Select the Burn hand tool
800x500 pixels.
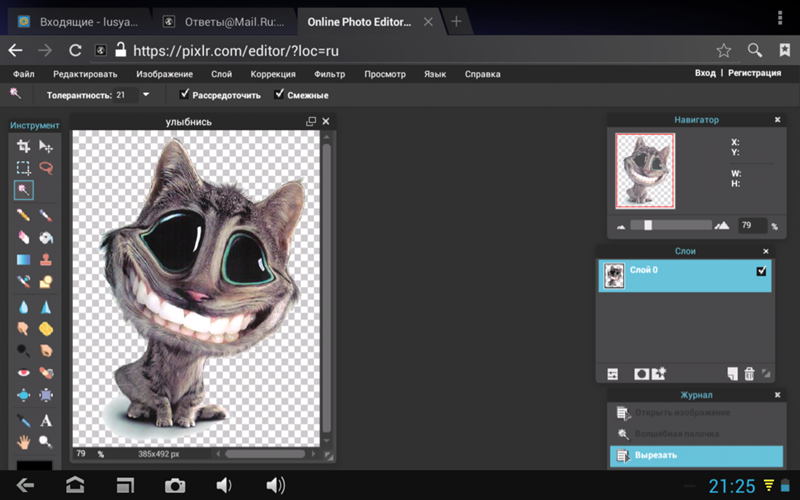(46, 351)
